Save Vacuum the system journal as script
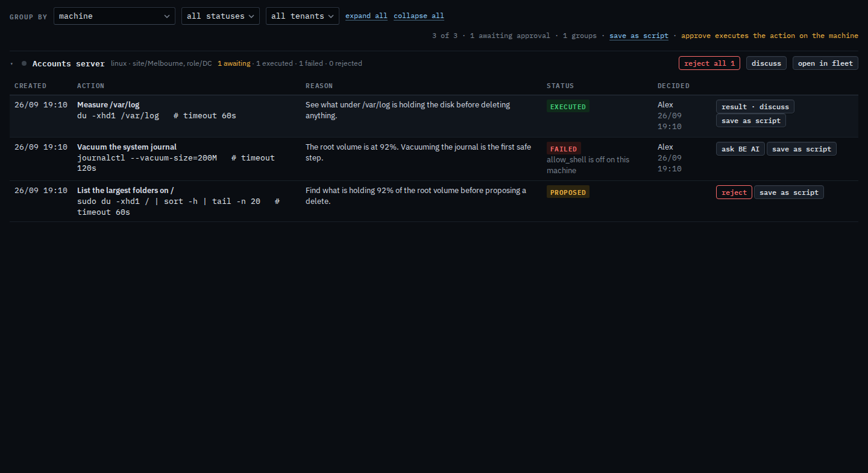Image resolution: width=868 pixels, height=473 pixels. [x=802, y=149]
